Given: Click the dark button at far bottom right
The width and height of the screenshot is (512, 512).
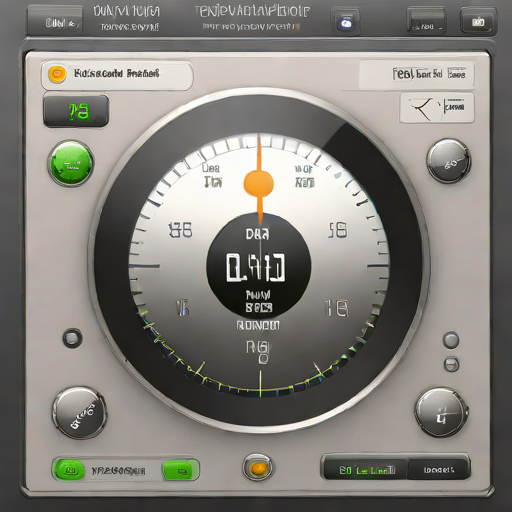Looking at the screenshot, I should [x=439, y=470].
